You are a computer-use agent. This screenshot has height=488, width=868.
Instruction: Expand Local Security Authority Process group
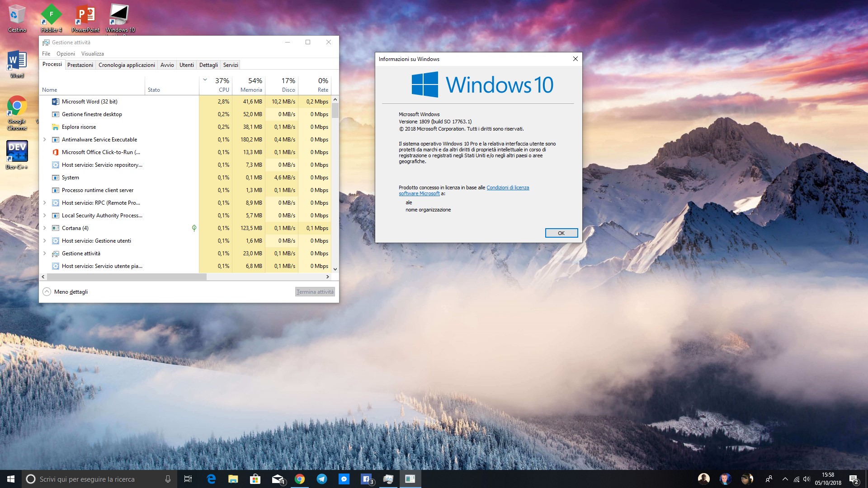44,216
